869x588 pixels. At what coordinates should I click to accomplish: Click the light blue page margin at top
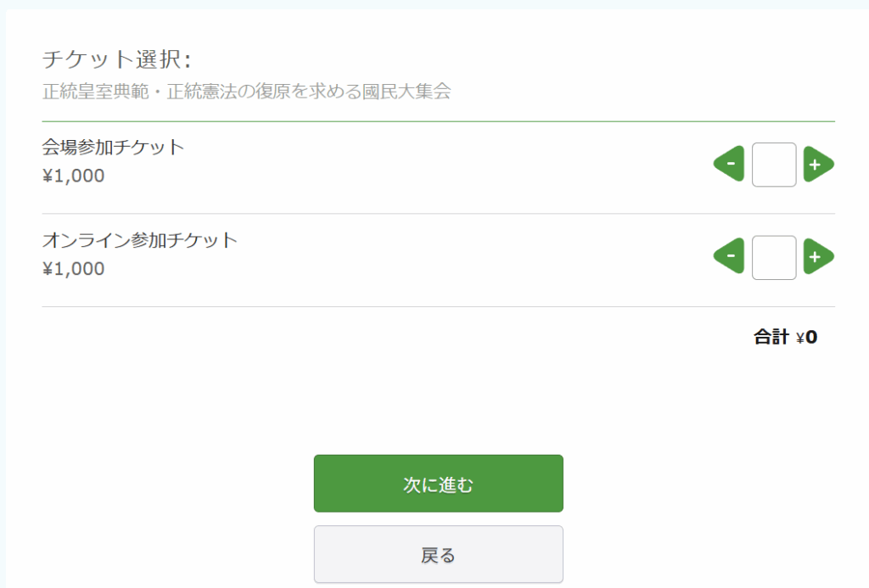(x=434, y=4)
